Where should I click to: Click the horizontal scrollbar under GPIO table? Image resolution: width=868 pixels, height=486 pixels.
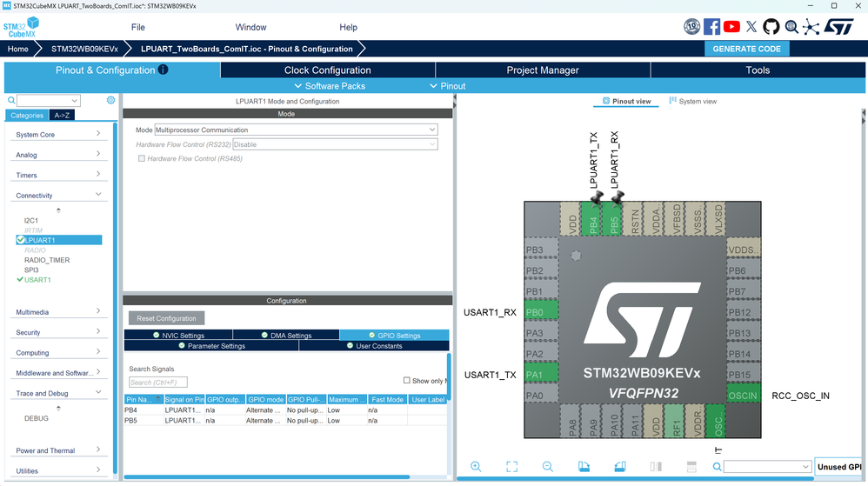coord(267,476)
